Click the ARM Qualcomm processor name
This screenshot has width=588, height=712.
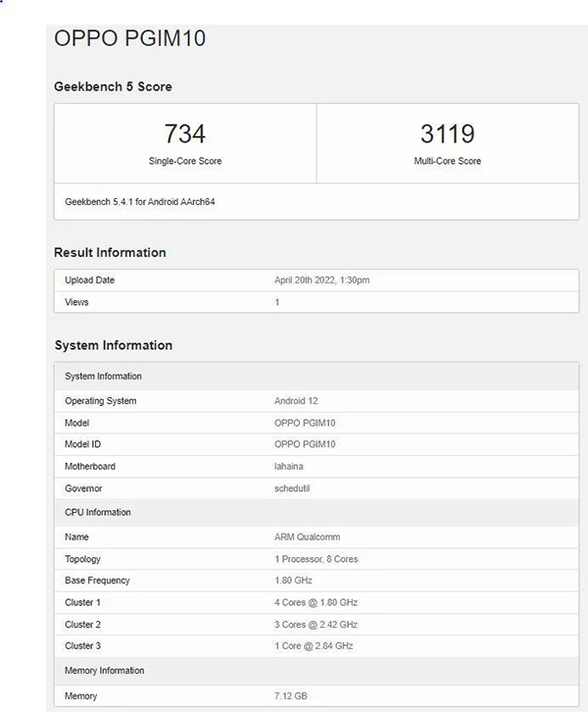coord(307,537)
